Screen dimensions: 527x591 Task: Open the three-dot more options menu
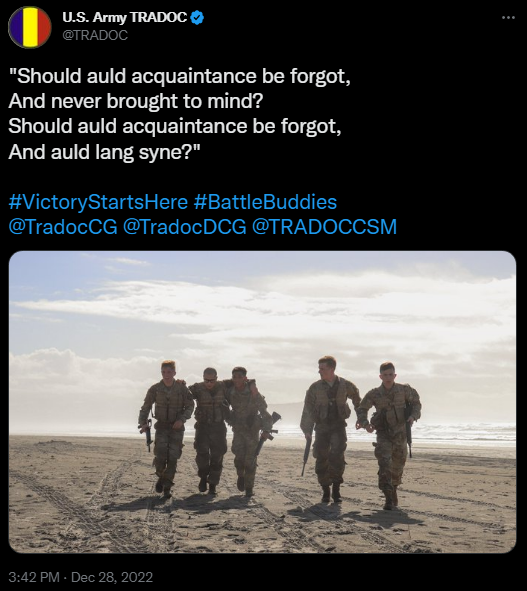coord(508,17)
